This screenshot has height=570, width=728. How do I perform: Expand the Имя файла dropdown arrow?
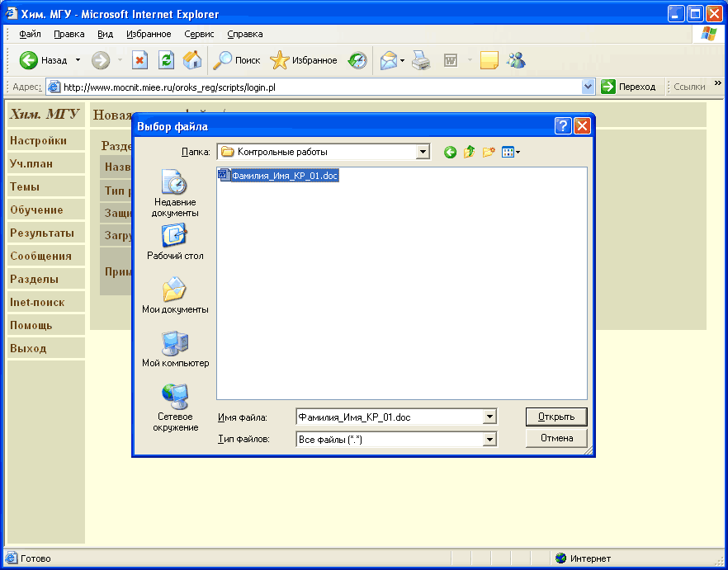click(x=489, y=417)
